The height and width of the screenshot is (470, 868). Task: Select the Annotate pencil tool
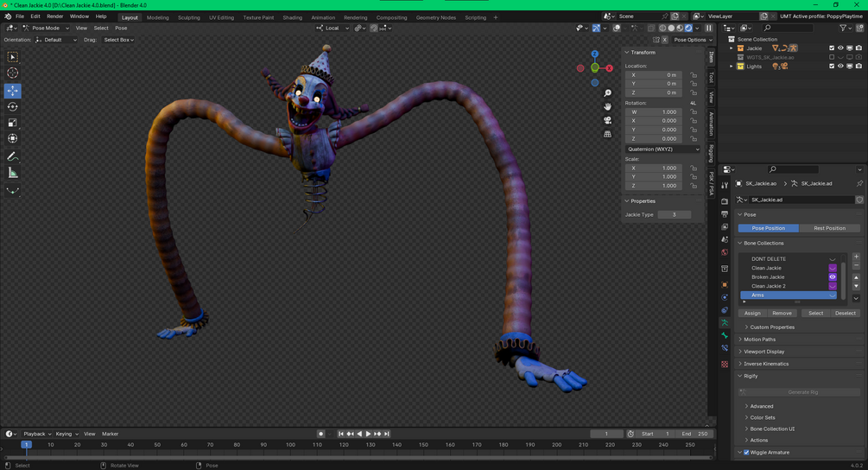[12, 156]
